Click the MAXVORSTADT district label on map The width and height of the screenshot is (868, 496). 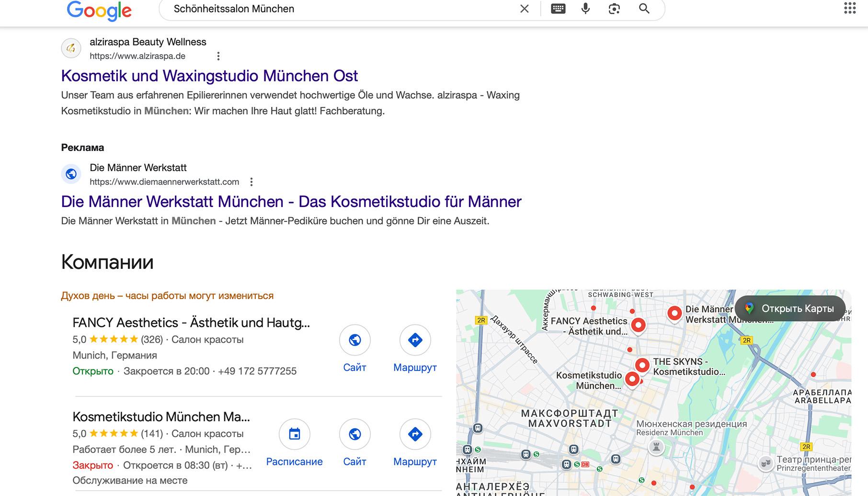570,424
